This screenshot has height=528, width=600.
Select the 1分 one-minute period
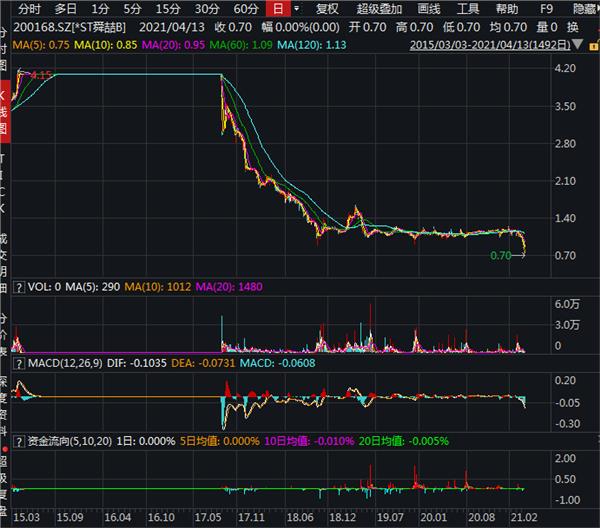(x=100, y=8)
